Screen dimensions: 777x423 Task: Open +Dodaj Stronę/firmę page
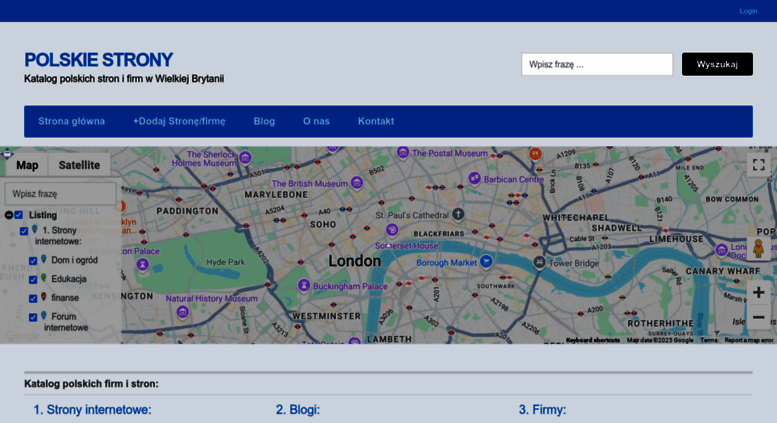(x=179, y=121)
